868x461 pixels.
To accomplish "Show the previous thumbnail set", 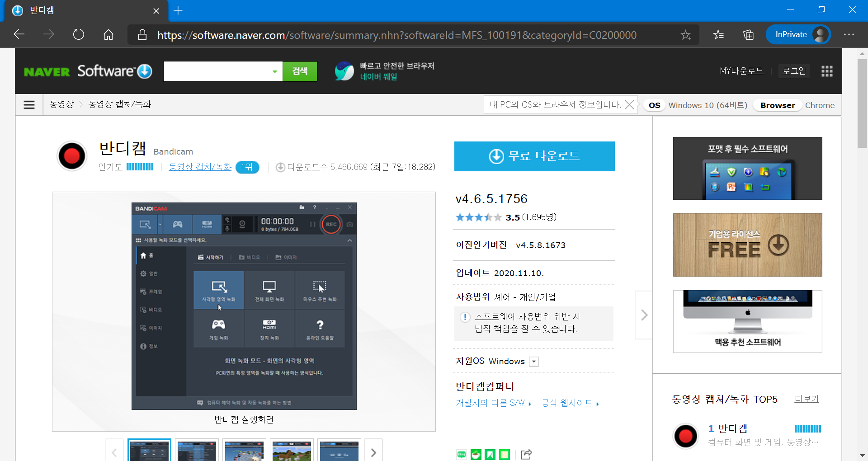I will [114, 452].
